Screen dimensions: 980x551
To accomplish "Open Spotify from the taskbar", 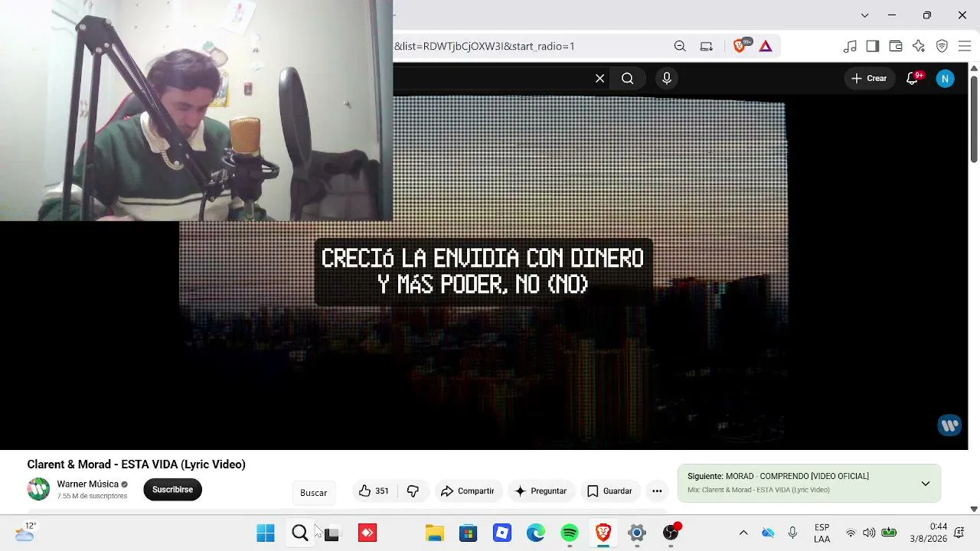I will (x=570, y=533).
